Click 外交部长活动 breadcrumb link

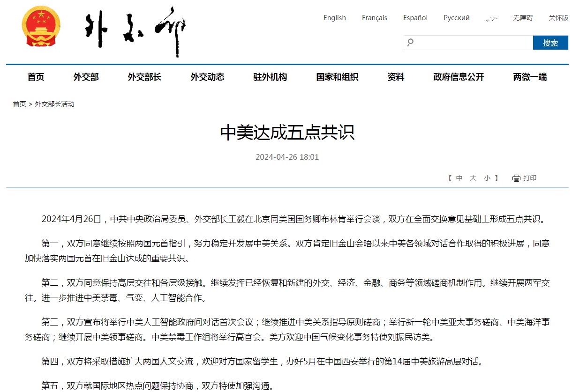(x=54, y=104)
